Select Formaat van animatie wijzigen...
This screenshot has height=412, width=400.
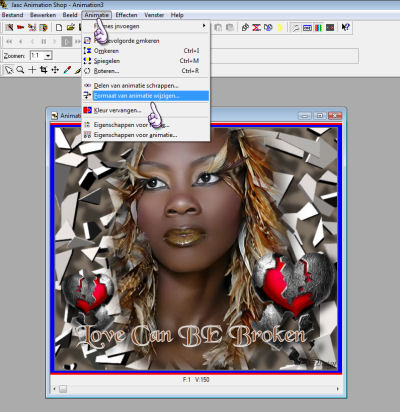pos(146,96)
